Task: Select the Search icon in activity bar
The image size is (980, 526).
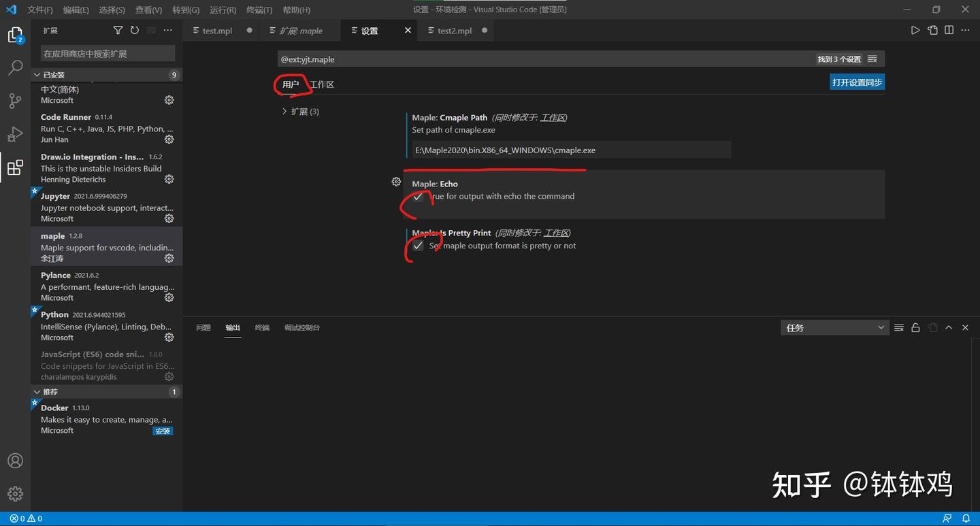Action: coord(15,67)
